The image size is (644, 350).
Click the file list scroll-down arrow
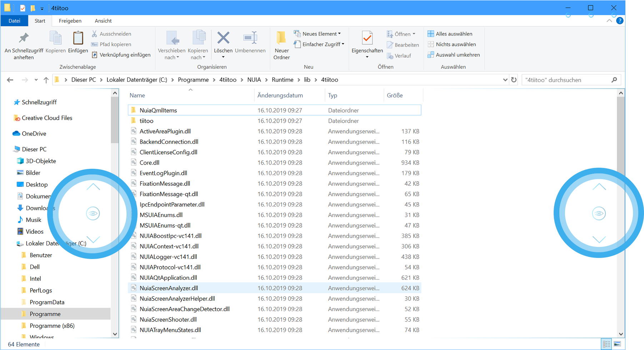[621, 334]
